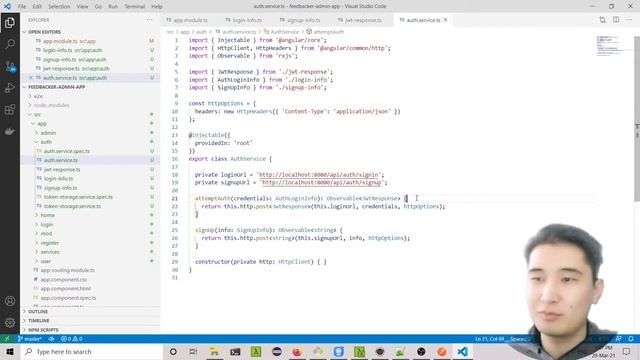Expand the register folder
640x360 pixels.
50,243
